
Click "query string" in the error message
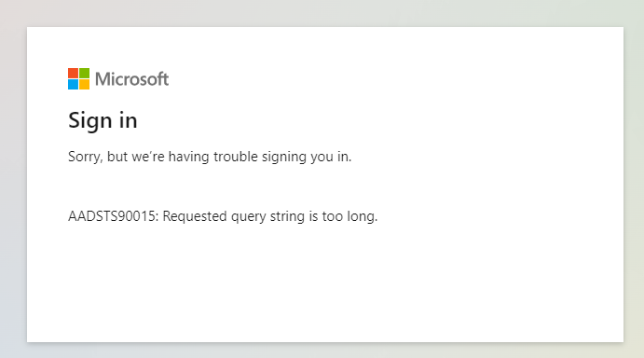(x=267, y=216)
